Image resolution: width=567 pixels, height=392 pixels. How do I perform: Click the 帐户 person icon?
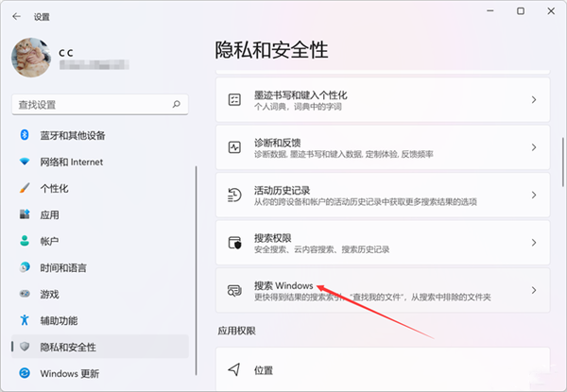tap(25, 241)
